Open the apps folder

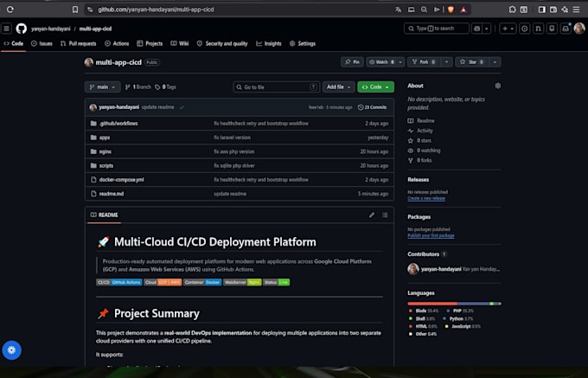(x=105, y=138)
